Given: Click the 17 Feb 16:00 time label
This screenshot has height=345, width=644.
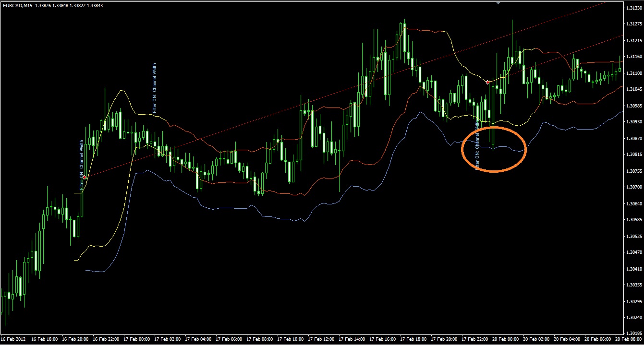Looking at the screenshot, I should 383,339.
